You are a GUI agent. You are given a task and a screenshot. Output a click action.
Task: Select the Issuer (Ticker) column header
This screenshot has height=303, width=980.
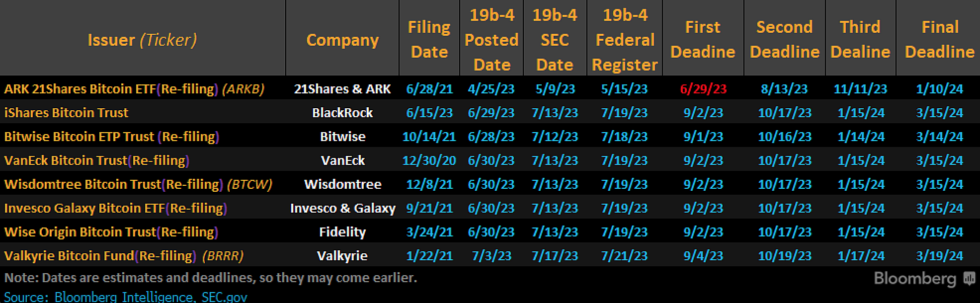[x=142, y=40]
